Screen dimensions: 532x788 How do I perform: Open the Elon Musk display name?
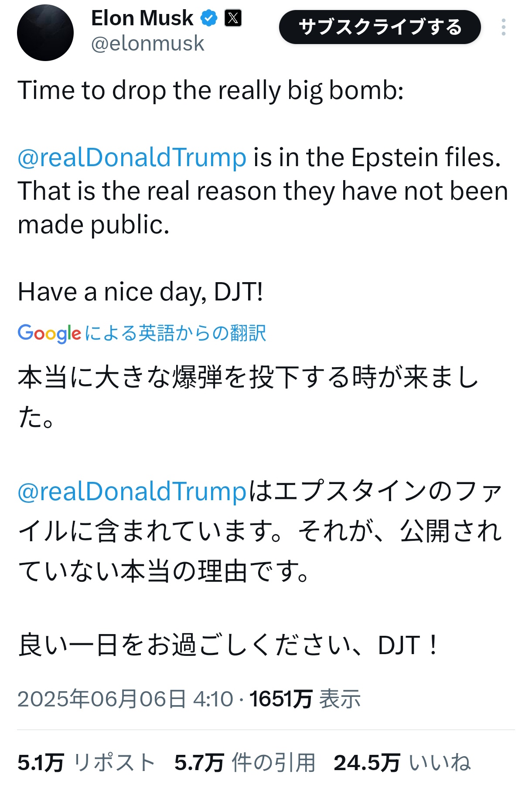pos(142,18)
